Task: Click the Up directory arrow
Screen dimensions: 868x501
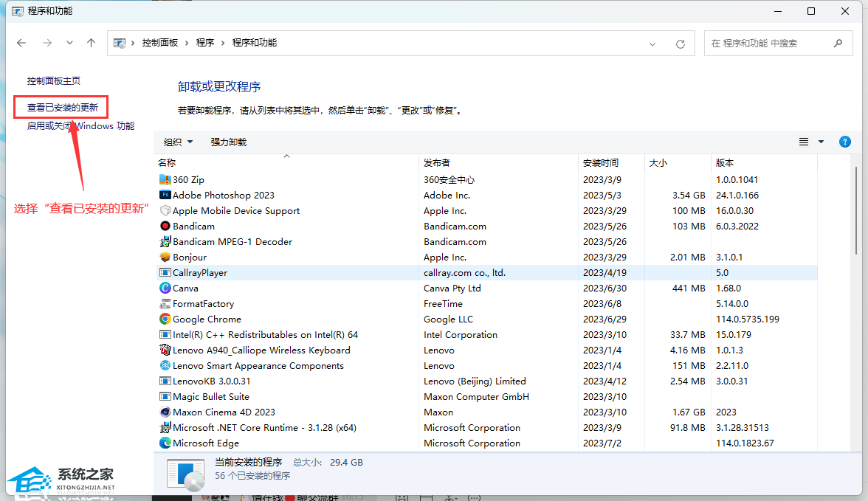Action: click(x=91, y=43)
